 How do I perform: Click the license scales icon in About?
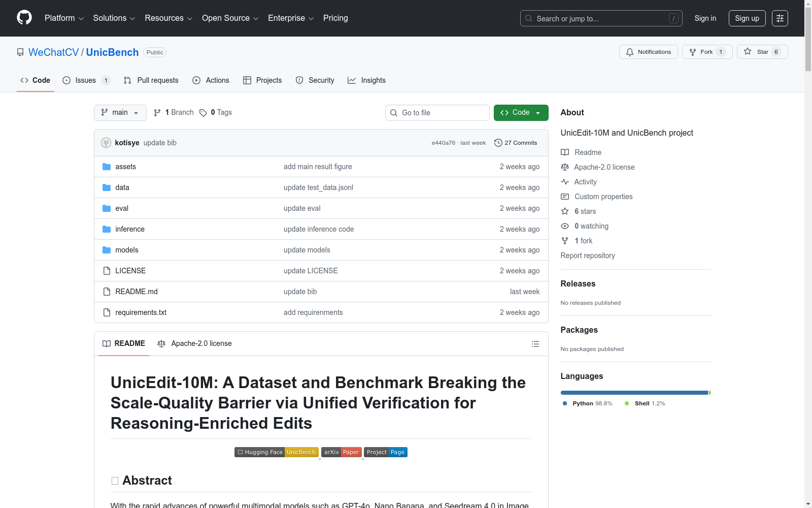(x=565, y=167)
